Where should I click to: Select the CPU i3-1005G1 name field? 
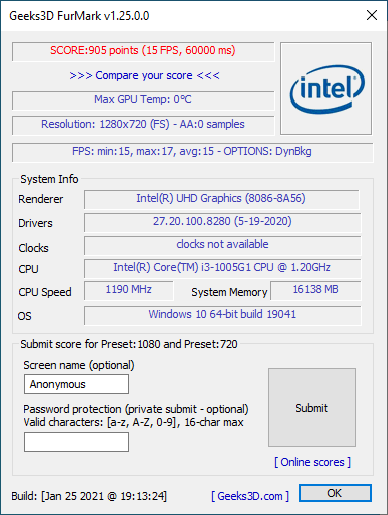click(x=222, y=268)
